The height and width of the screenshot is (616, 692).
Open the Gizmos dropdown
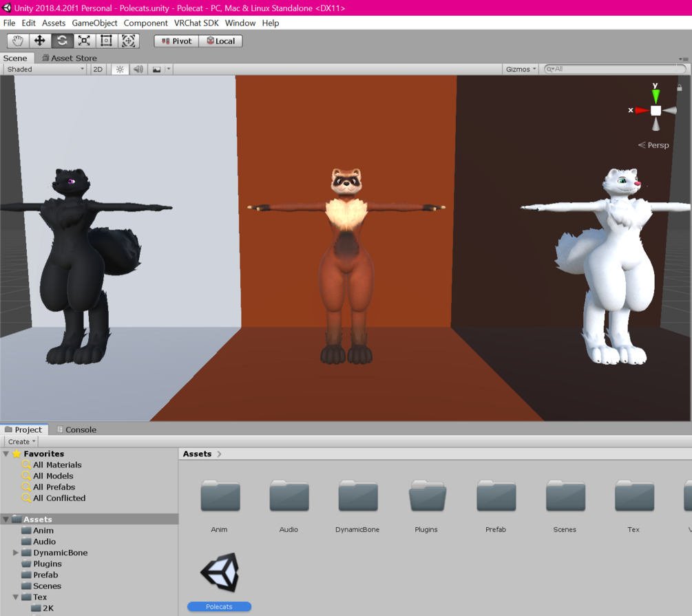pos(521,70)
